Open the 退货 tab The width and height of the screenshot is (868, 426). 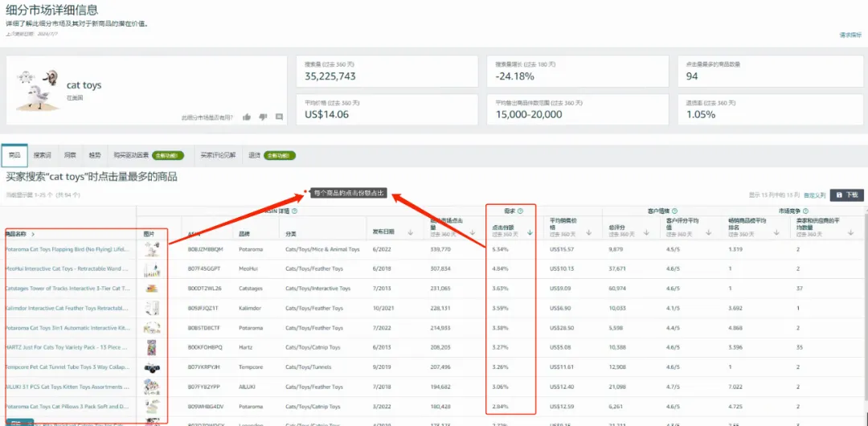click(x=272, y=156)
